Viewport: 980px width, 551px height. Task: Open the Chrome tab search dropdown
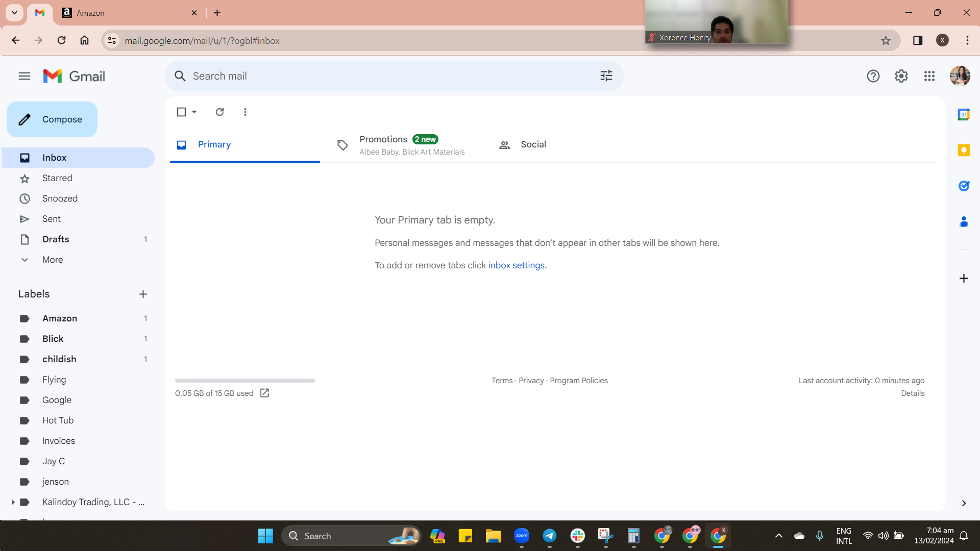pyautogui.click(x=14, y=13)
